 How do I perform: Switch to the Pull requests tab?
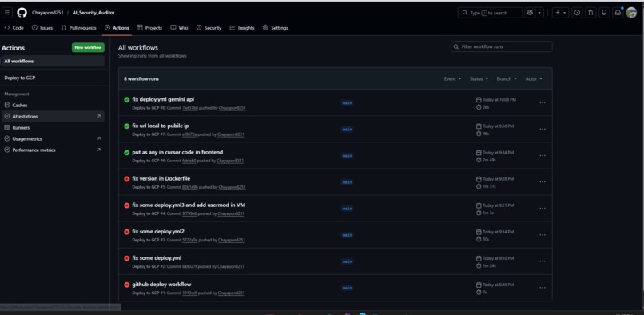pos(78,28)
